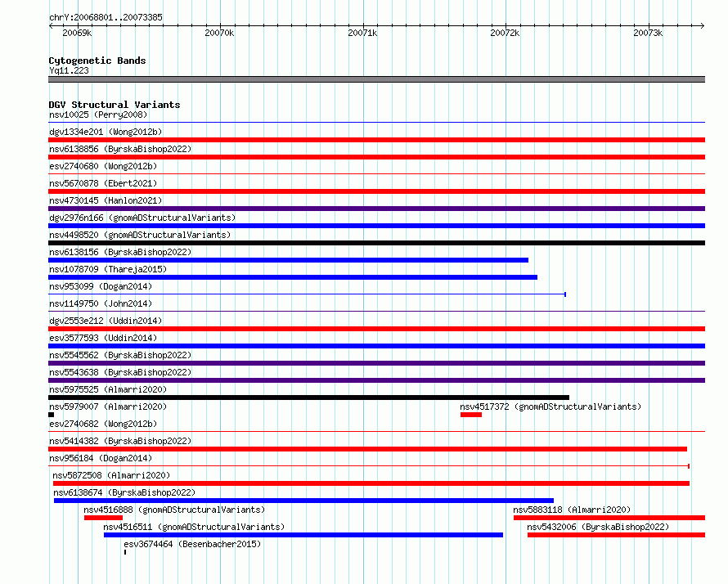Click the DGV Structural Variants track title

click(115, 105)
